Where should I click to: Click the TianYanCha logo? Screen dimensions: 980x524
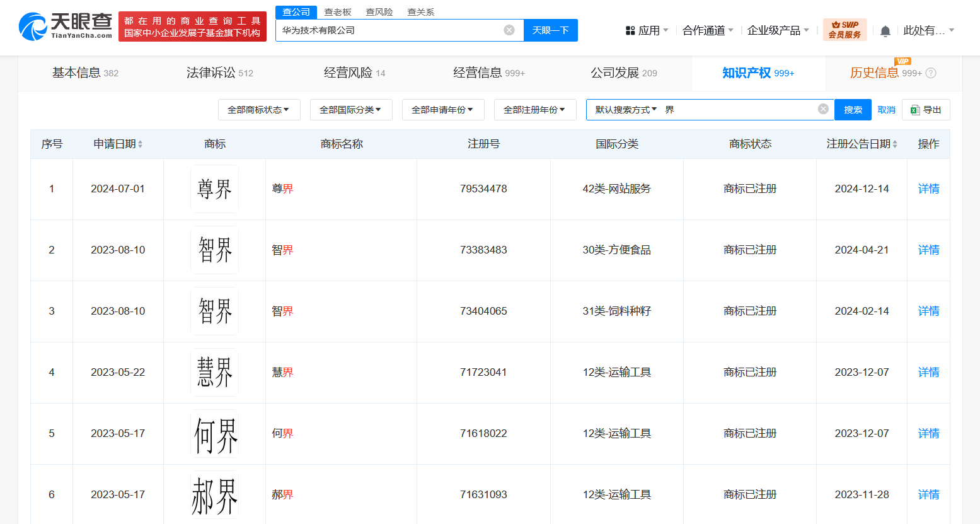click(66, 26)
